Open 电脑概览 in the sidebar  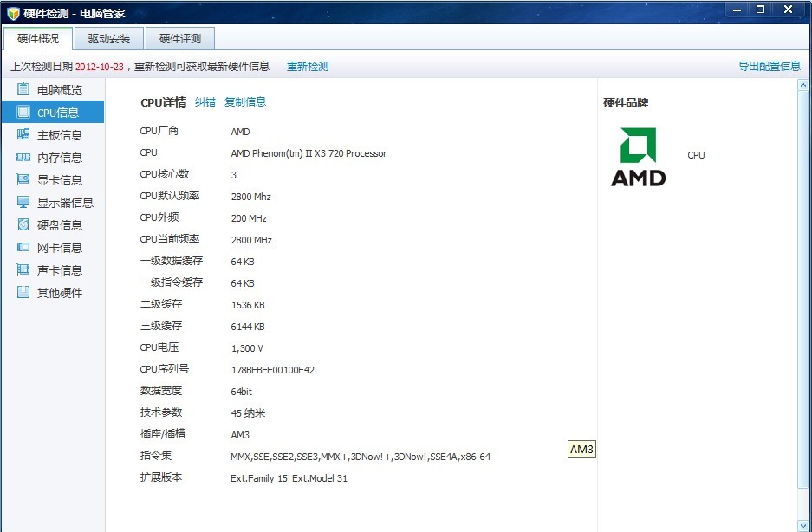click(x=53, y=89)
